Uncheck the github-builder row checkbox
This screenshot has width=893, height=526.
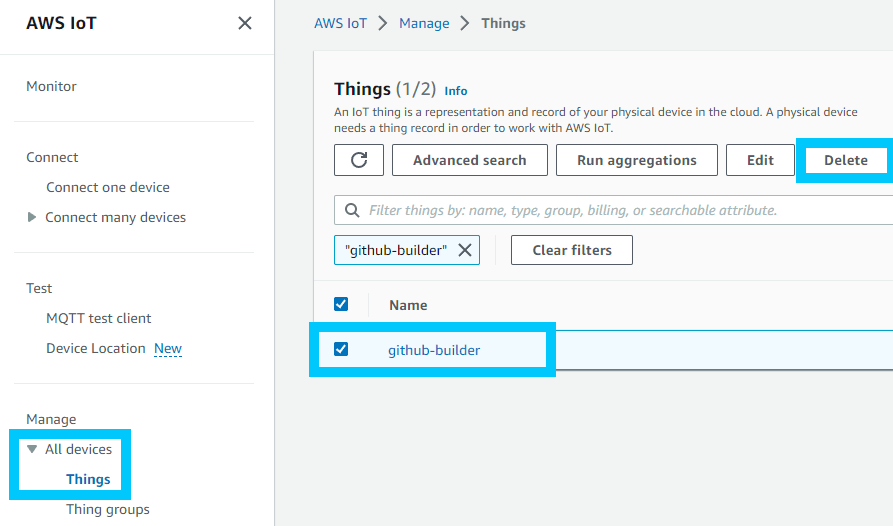coord(341,349)
